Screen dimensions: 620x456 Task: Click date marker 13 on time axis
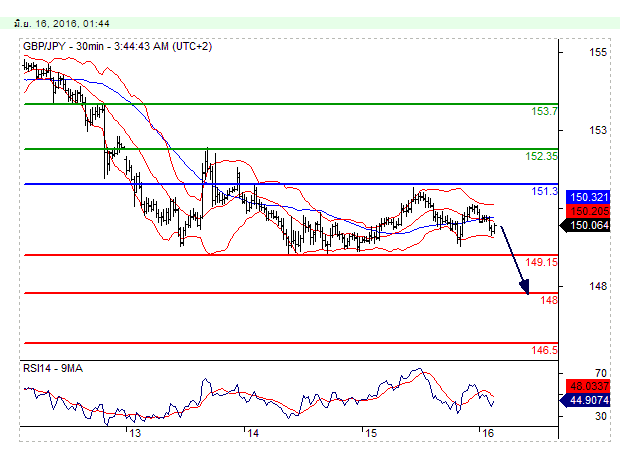click(x=135, y=433)
